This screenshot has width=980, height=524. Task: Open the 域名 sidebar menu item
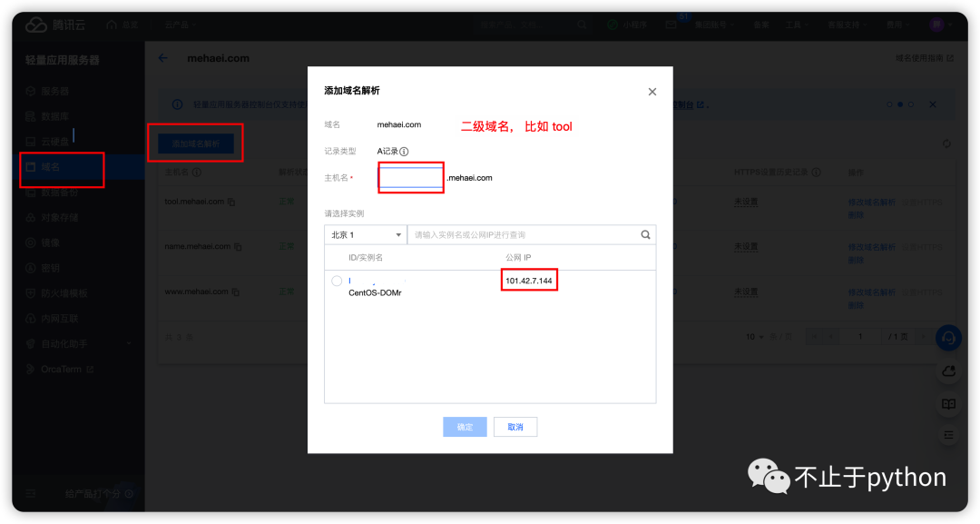[x=60, y=168]
